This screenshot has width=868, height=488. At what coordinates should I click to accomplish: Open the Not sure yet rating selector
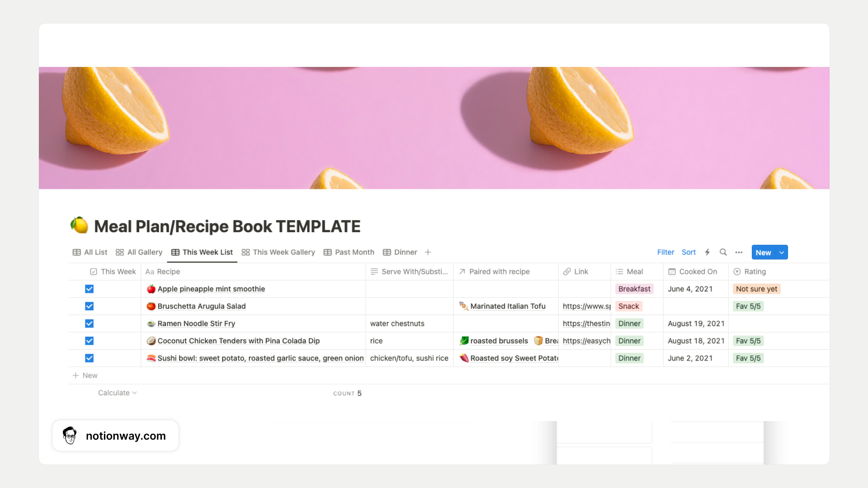point(756,289)
